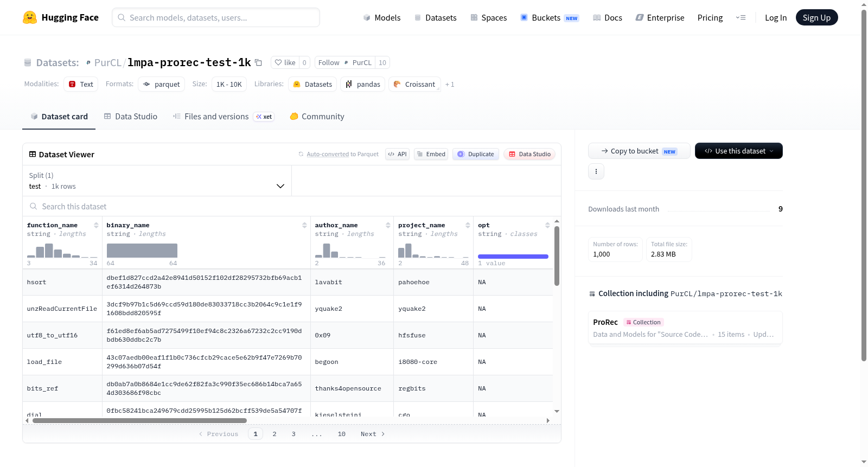The image size is (868, 467).
Task: Go to the Pricing page
Action: tap(710, 18)
